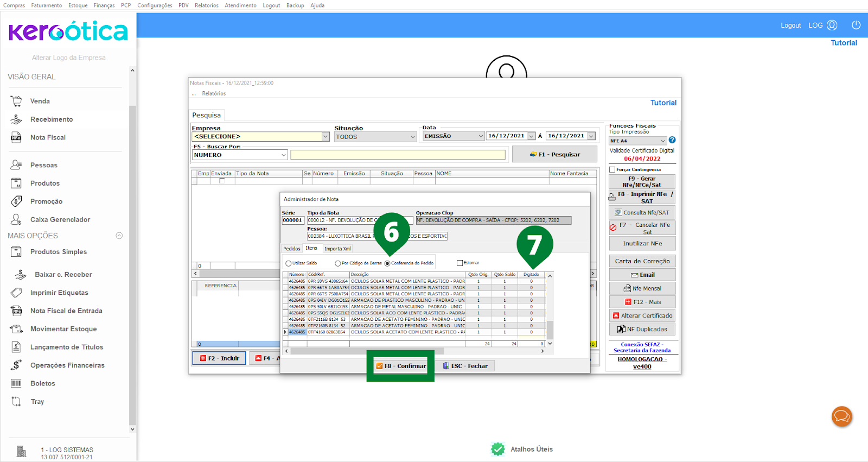Open the Faturamento menu
The image size is (868, 462).
47,5
